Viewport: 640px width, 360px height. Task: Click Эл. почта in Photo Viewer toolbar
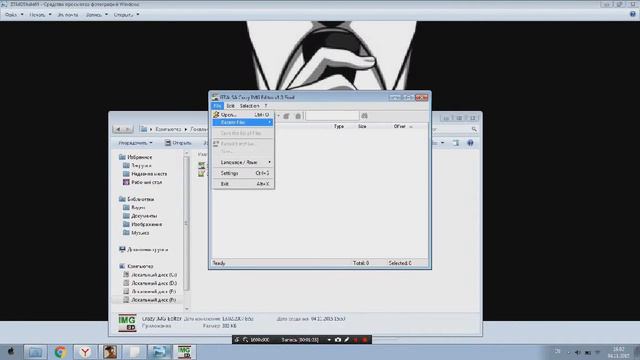[68, 15]
